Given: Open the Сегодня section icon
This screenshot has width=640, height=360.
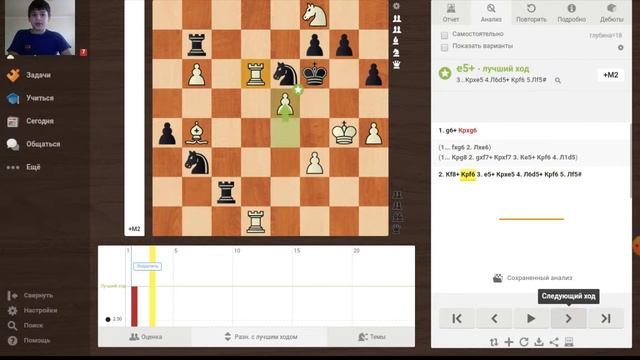Looking at the screenshot, I should 13,121.
